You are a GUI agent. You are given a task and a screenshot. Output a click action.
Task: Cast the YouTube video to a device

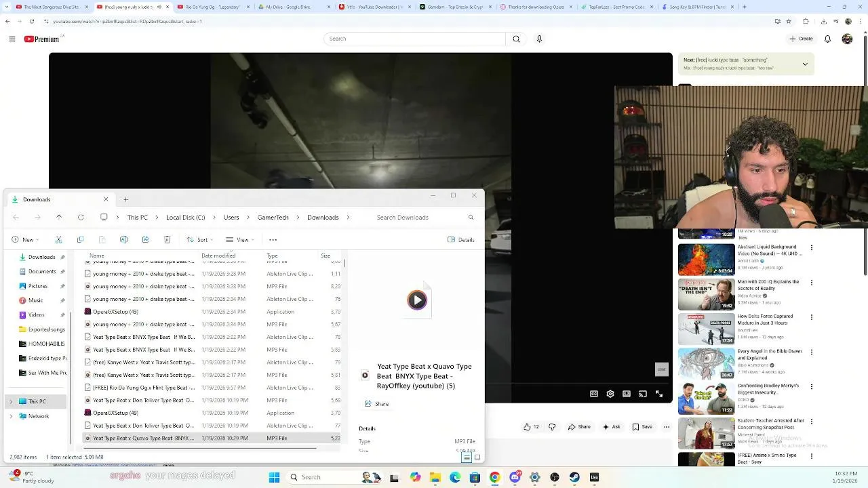point(643,394)
